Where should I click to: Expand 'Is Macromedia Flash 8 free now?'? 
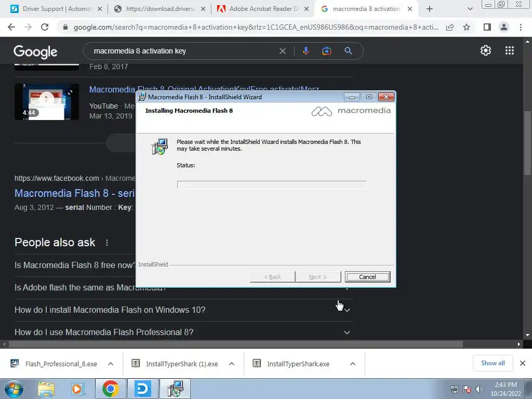75,265
